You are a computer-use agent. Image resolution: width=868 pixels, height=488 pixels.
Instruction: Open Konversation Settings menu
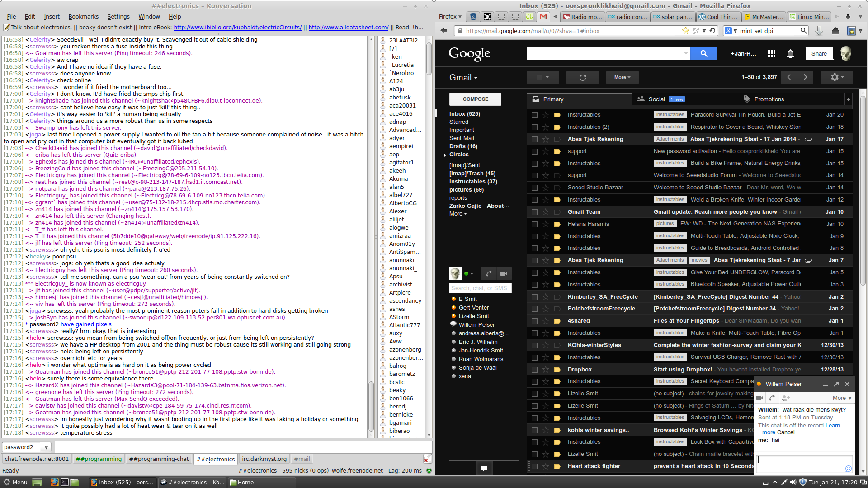118,17
